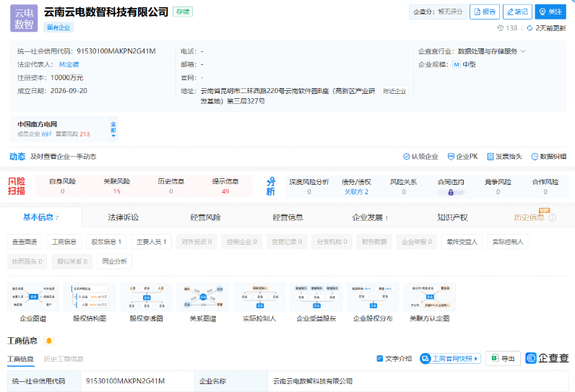Click the M 中型 scale badge icon
The image size is (575, 392).
click(x=457, y=64)
